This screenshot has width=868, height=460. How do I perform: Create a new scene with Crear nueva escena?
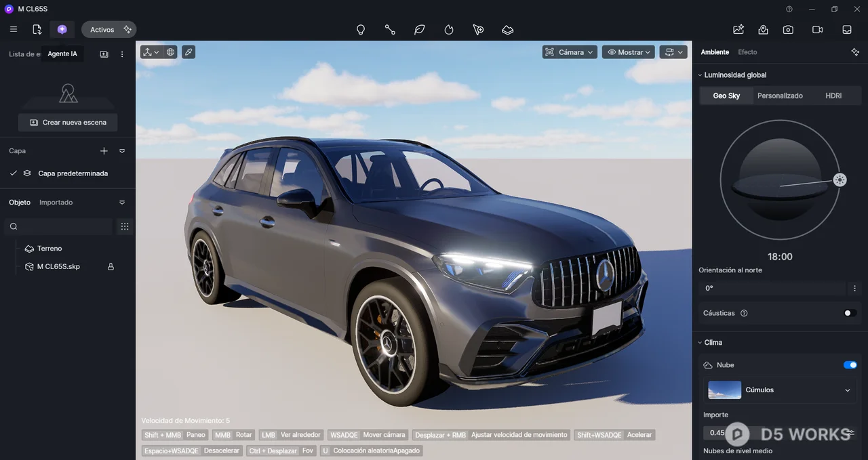pos(68,123)
